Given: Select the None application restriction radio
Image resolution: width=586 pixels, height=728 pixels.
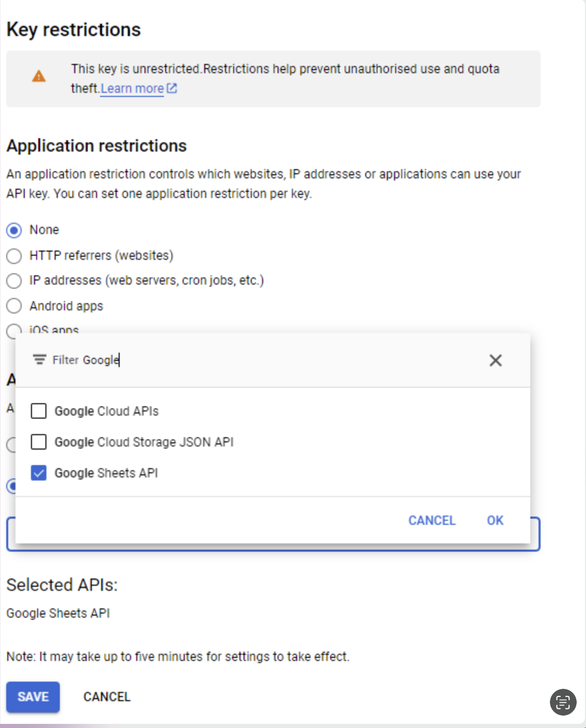Looking at the screenshot, I should click(14, 230).
